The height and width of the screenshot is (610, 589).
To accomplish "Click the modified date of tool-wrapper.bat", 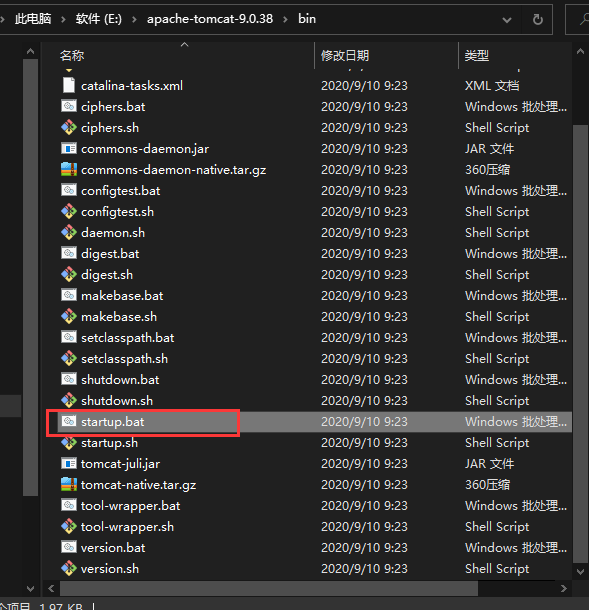I will click(364, 506).
